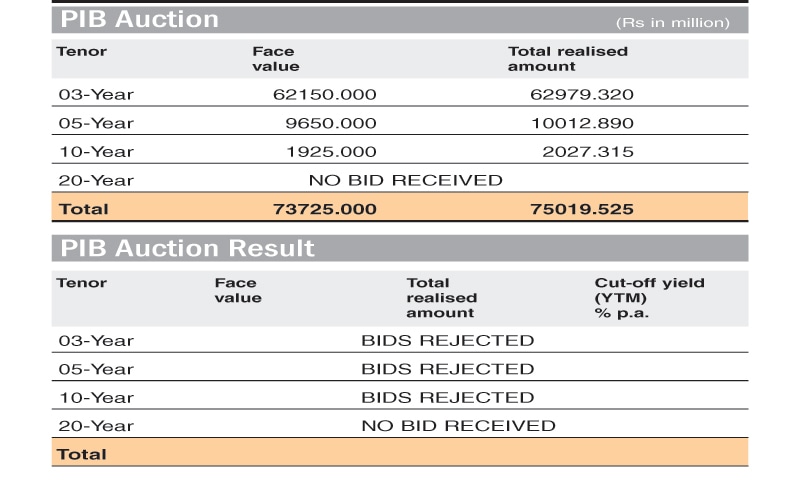This screenshot has width=800, height=480.
Task: Select BIDS REJECTED in result table's 10-Year row
Action: (x=447, y=397)
